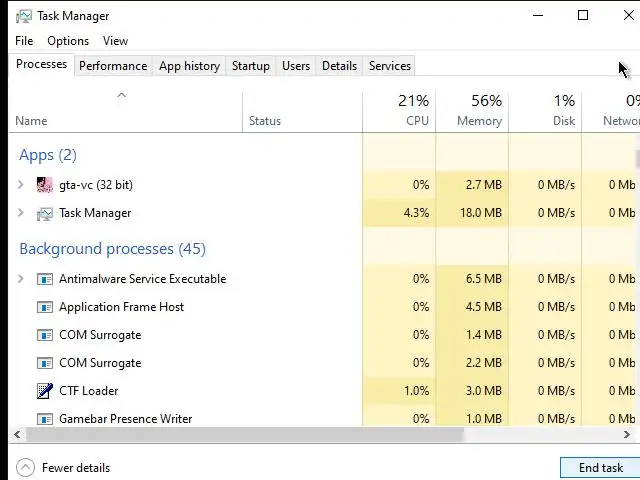This screenshot has height=480, width=640.
Task: Switch to the Startup tab
Action: (250, 66)
